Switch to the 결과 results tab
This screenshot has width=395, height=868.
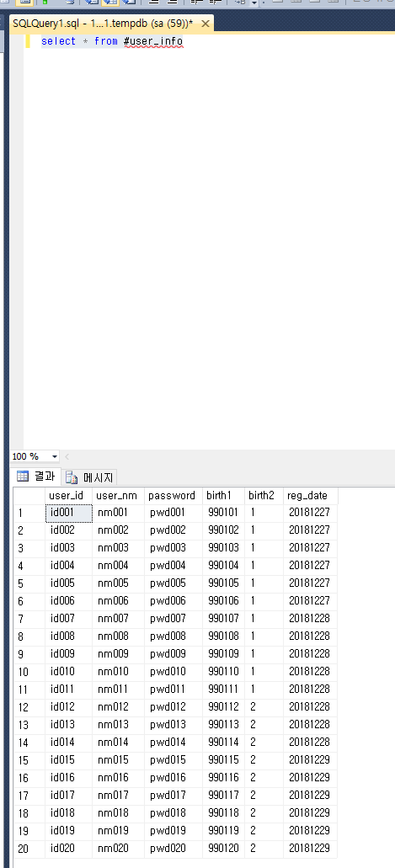[x=36, y=476]
